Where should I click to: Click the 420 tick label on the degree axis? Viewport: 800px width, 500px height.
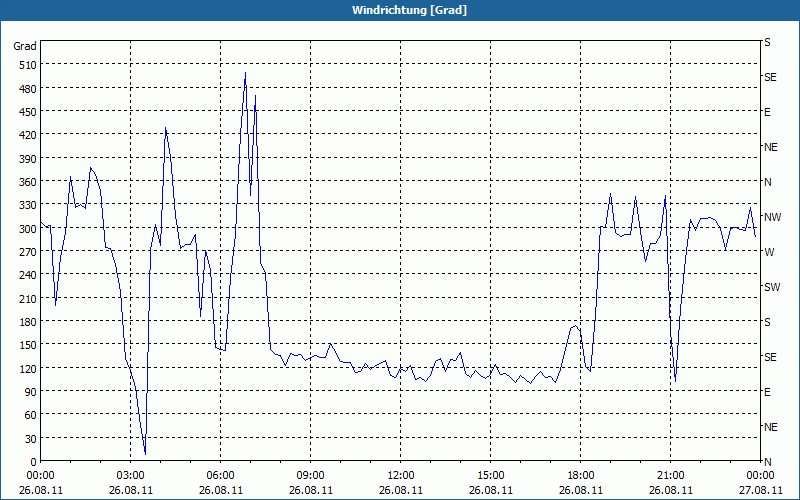[x=28, y=135]
